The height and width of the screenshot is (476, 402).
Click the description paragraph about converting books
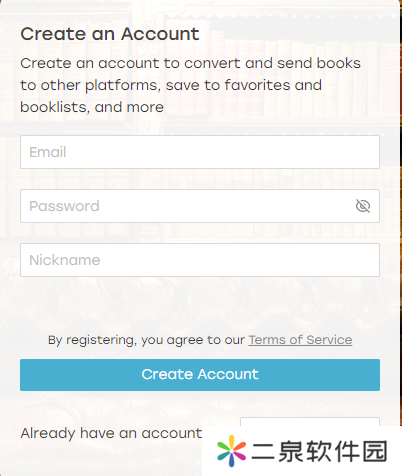click(x=190, y=85)
